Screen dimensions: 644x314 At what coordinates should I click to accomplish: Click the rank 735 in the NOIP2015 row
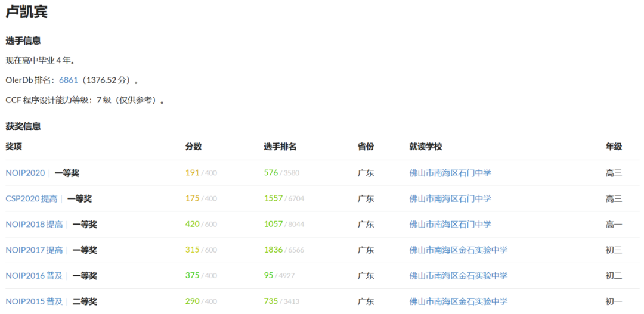coord(271,301)
